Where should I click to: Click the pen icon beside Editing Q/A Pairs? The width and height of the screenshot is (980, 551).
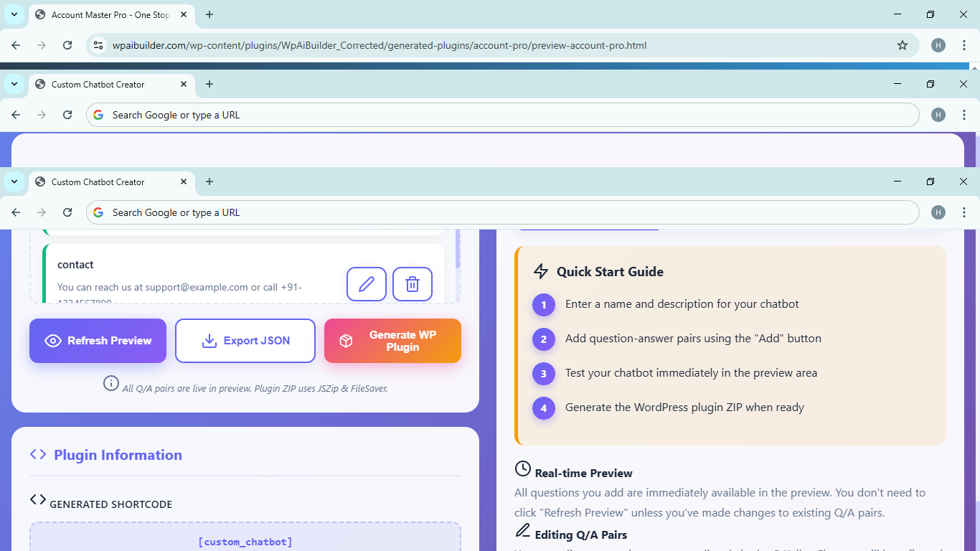click(522, 531)
